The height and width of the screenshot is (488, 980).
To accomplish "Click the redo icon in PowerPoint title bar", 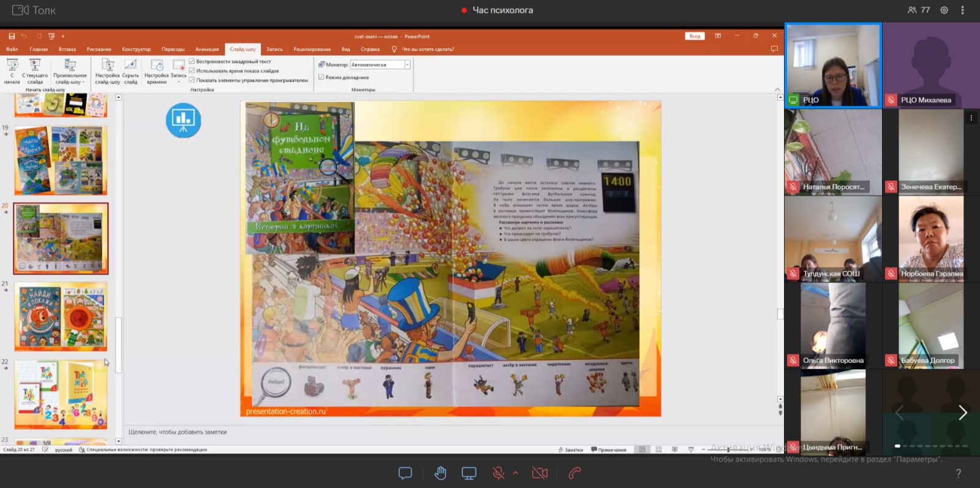I will (39, 36).
